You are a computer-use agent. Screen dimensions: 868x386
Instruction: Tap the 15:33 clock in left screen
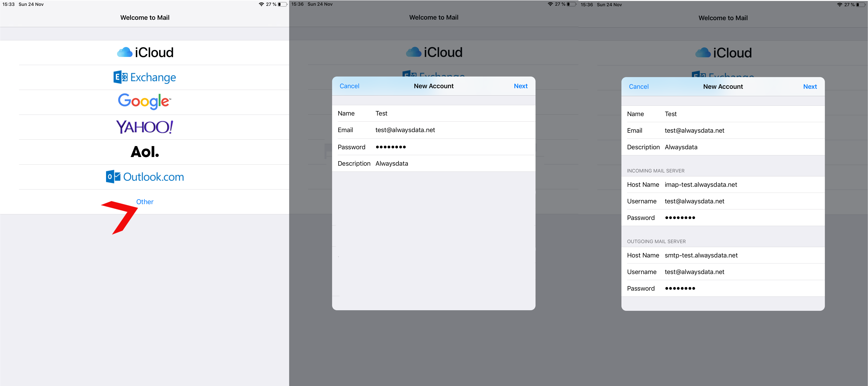tap(9, 4)
